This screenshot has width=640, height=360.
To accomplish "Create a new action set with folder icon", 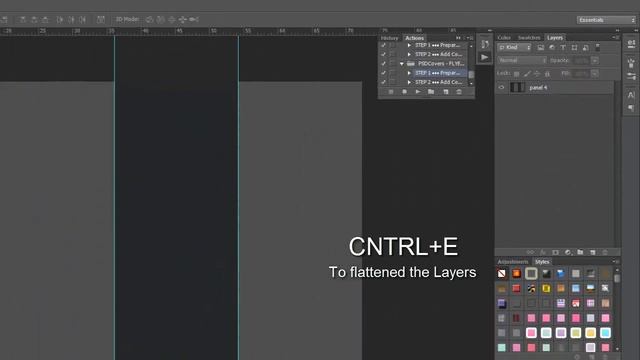I will (x=431, y=92).
